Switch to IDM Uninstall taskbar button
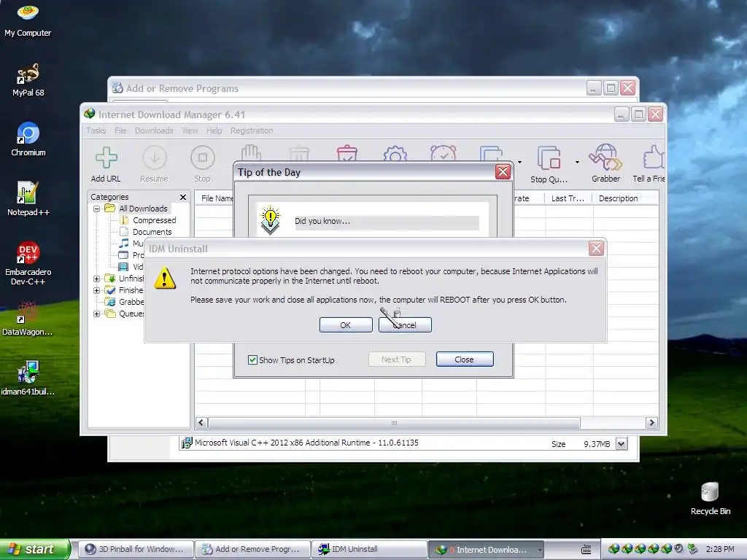 click(369, 550)
